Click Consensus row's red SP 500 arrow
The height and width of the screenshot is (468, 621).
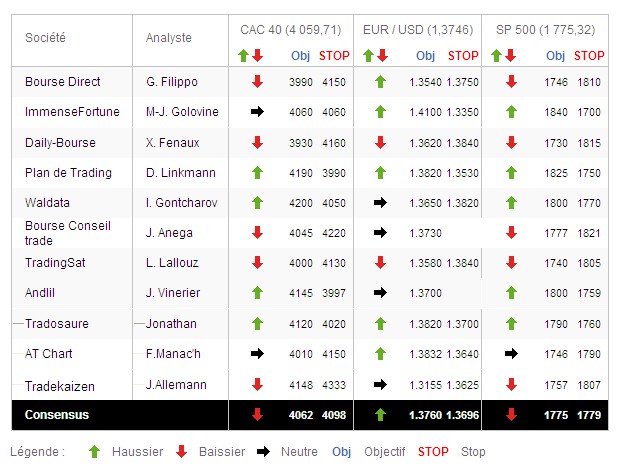click(511, 415)
